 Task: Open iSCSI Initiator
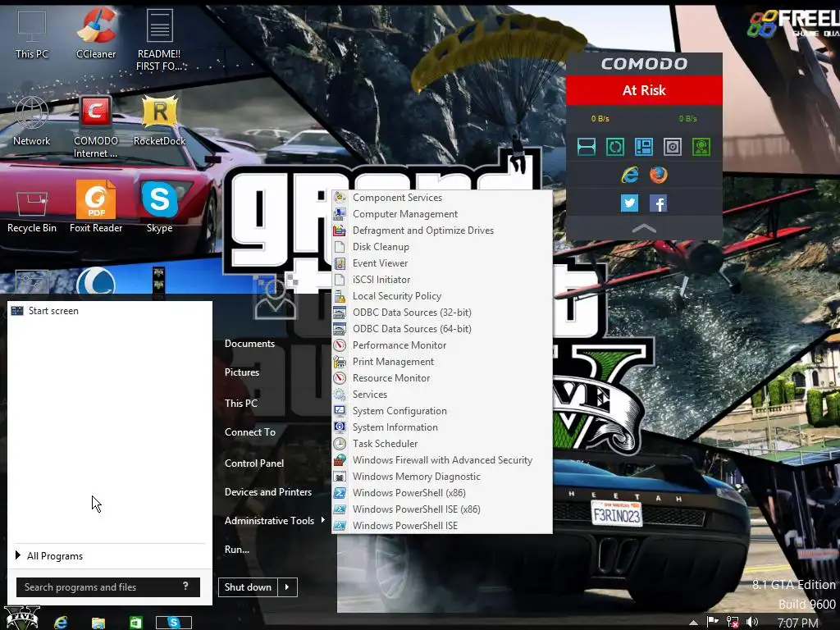point(442,280)
